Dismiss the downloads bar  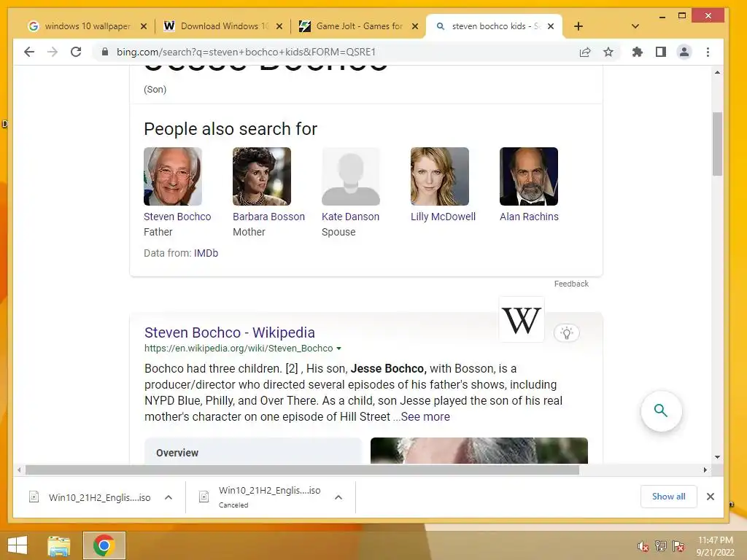click(x=711, y=497)
